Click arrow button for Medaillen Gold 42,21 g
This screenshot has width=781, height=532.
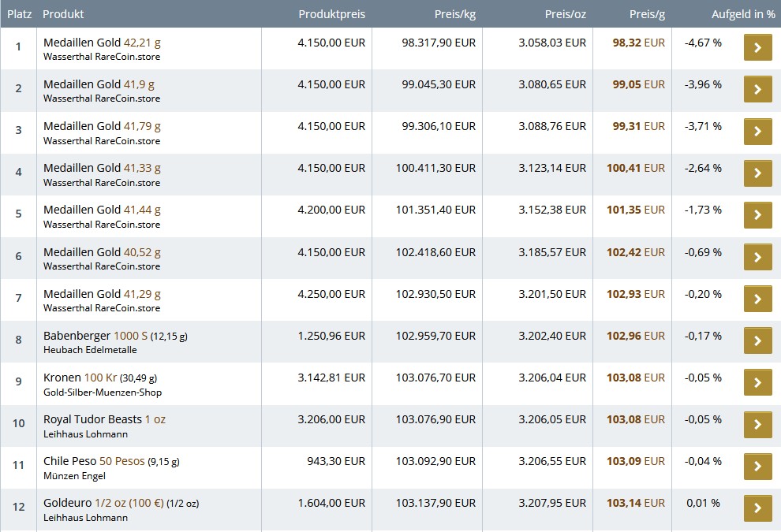pos(757,48)
